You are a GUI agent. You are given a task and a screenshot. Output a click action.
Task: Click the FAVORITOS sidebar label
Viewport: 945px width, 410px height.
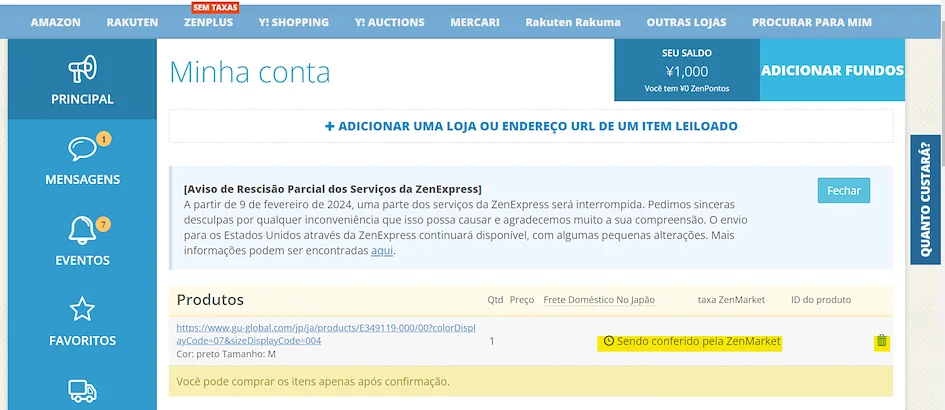click(x=82, y=341)
